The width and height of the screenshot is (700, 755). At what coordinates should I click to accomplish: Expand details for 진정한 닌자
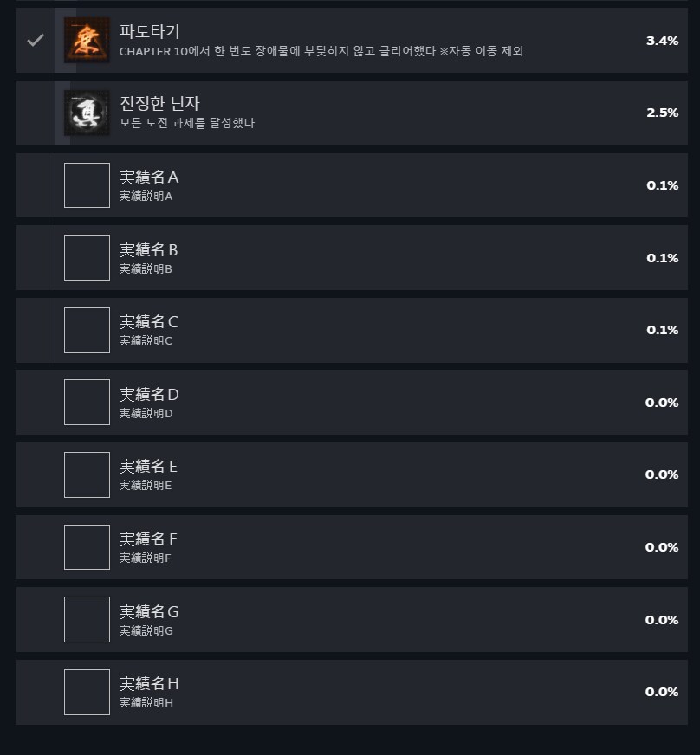pos(347,113)
